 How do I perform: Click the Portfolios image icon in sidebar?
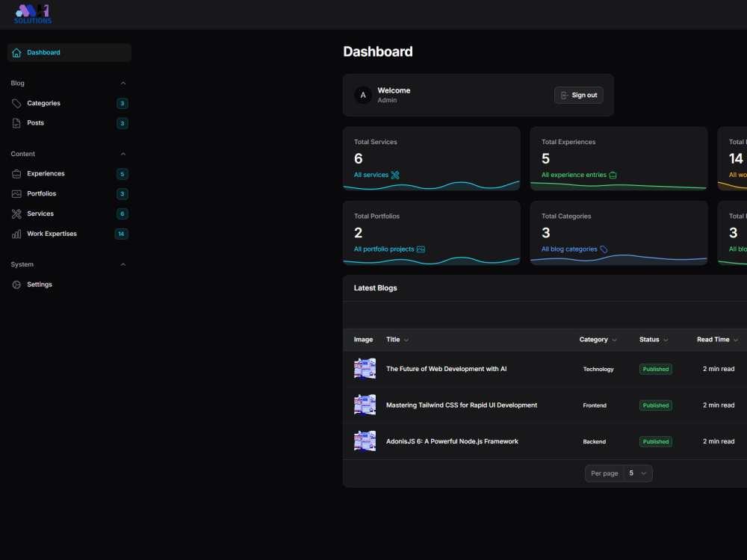coord(16,194)
